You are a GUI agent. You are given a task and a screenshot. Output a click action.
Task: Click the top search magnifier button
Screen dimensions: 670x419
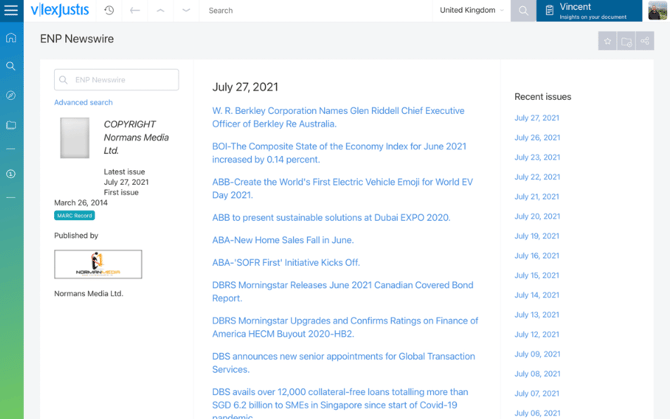pyautogui.click(x=523, y=11)
